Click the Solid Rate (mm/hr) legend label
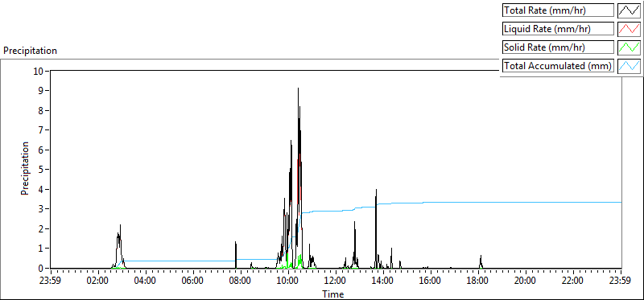The height and width of the screenshot is (300, 644). [558, 47]
